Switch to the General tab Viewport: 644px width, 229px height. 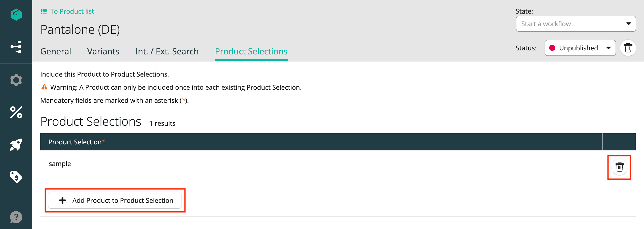click(x=56, y=51)
